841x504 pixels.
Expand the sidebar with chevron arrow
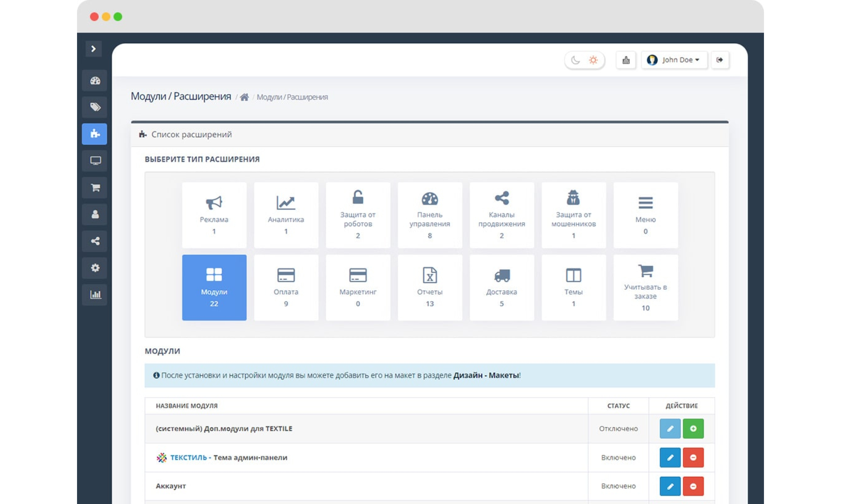click(94, 49)
